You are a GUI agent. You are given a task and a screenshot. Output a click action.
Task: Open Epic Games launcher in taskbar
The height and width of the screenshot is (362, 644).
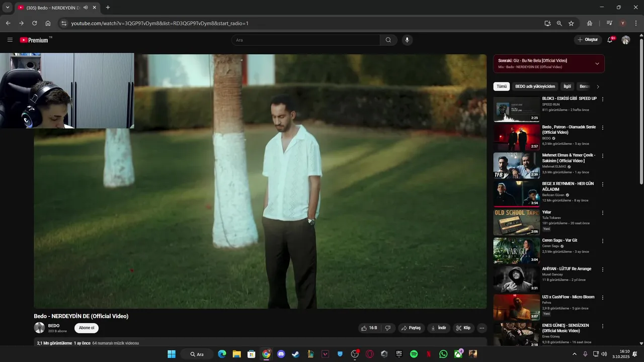click(399, 354)
